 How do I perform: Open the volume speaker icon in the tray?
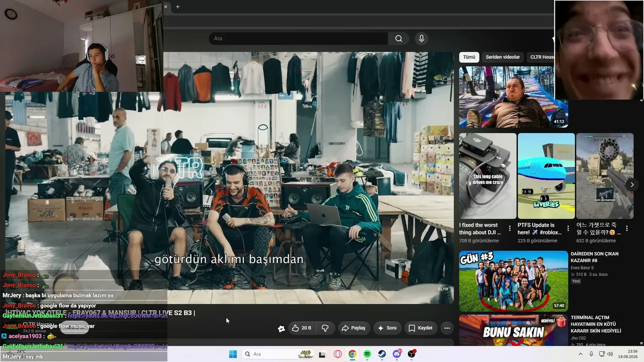point(610,354)
